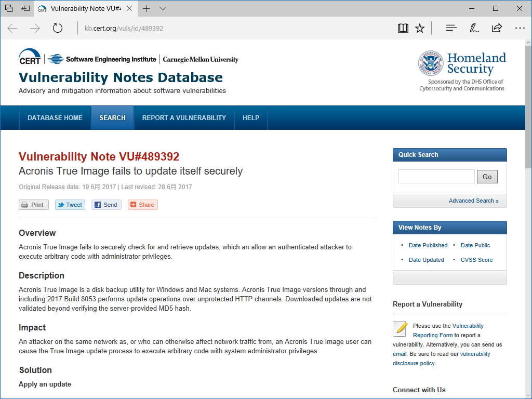Add page to favorites star icon
The image size is (532, 399).
tap(420, 28)
